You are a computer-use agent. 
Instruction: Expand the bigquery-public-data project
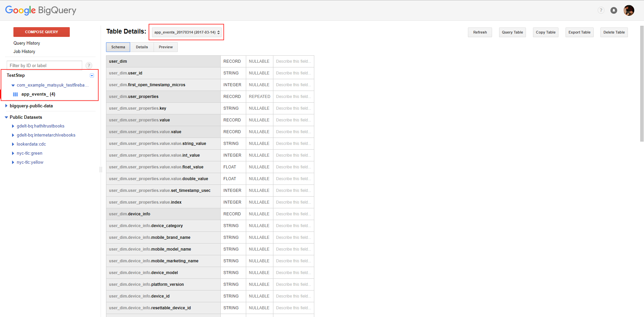click(6, 106)
